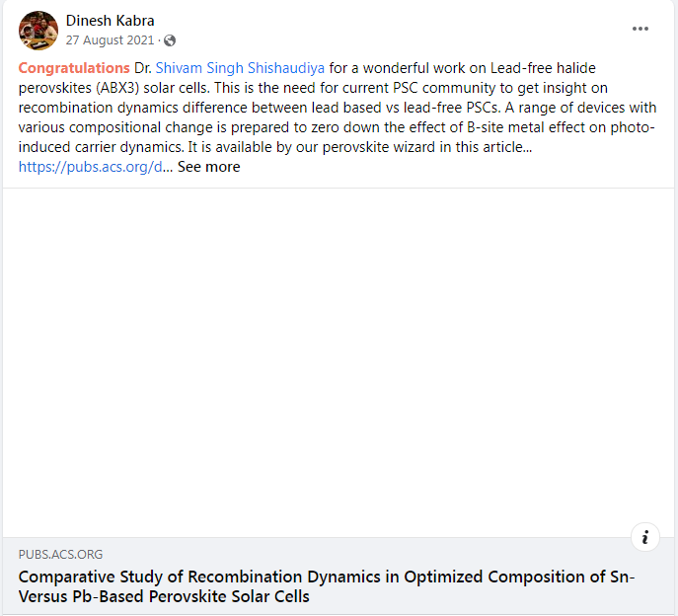Open the blank link preview image
This screenshot has width=678, height=616.
(x=339, y=361)
